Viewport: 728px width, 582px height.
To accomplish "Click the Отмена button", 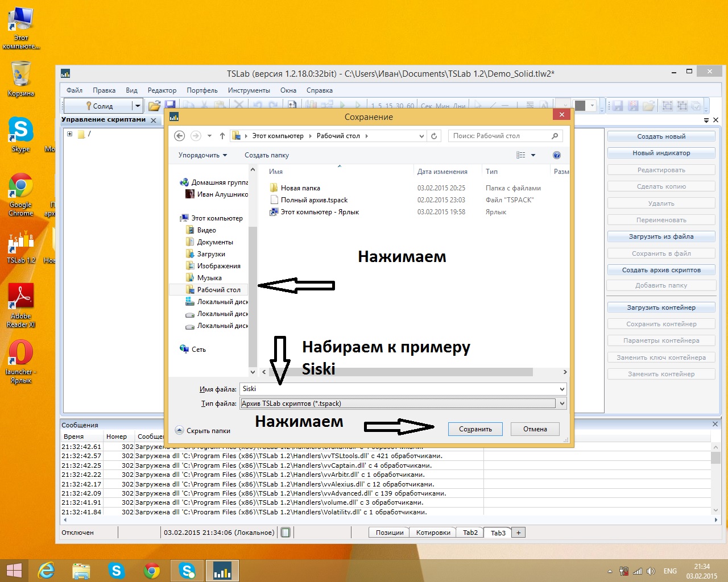I will click(x=535, y=429).
